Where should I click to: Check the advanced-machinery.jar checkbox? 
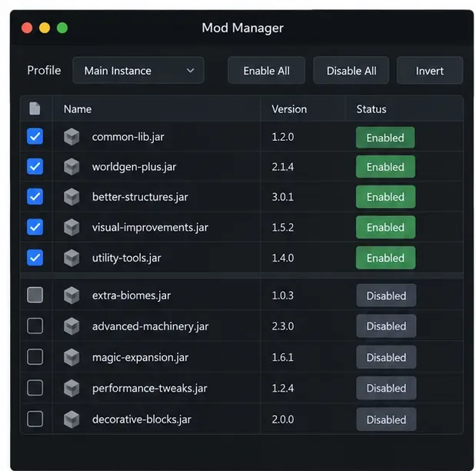point(35,326)
